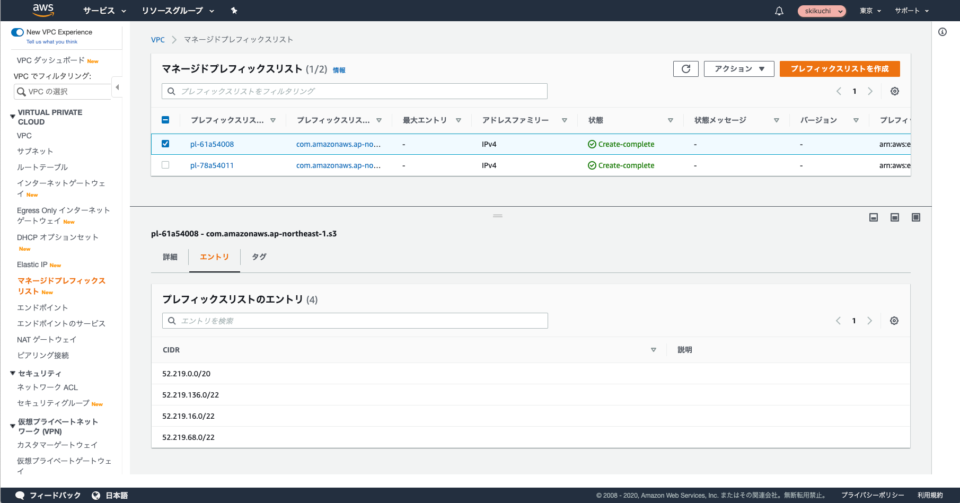Image resolution: width=960 pixels, height=503 pixels.
Task: Open NAT ゲートウェイ in the sidebar
Action: (x=47, y=340)
